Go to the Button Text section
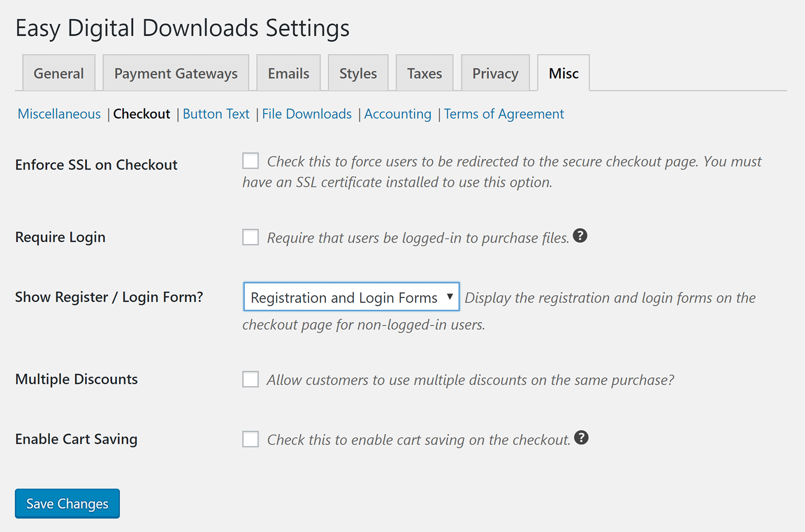805x532 pixels. pos(216,114)
